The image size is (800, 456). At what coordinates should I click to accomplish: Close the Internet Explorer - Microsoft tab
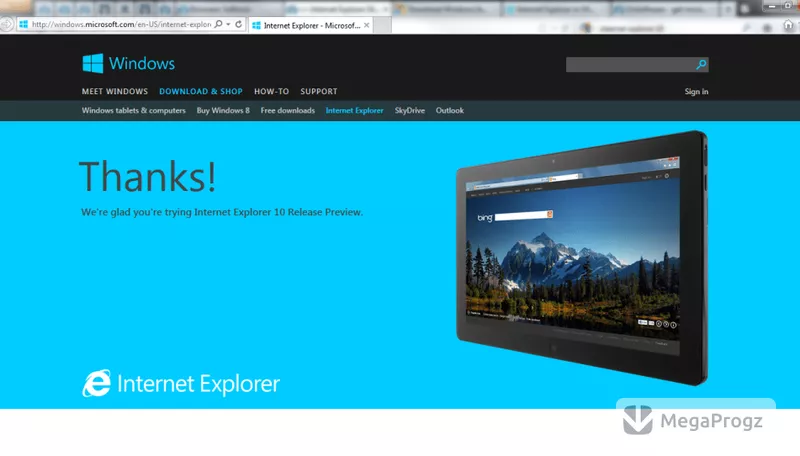[x=366, y=25]
